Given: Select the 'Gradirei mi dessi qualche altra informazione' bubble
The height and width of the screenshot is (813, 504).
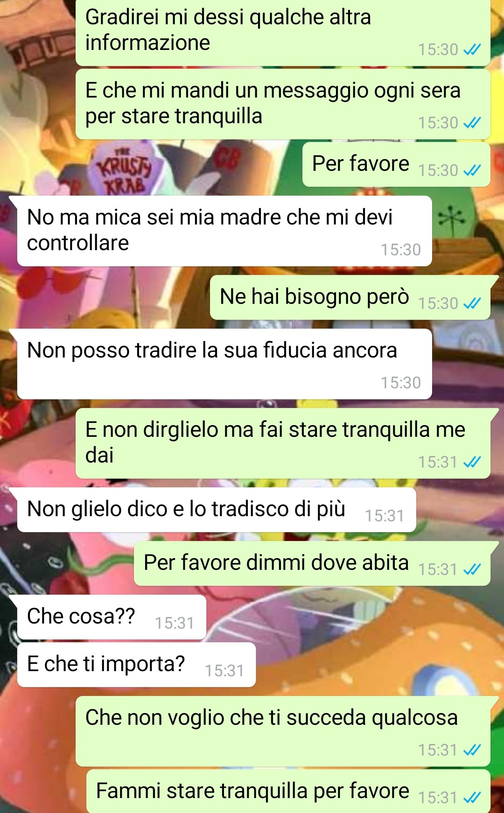Looking at the screenshot, I should click(x=283, y=32).
